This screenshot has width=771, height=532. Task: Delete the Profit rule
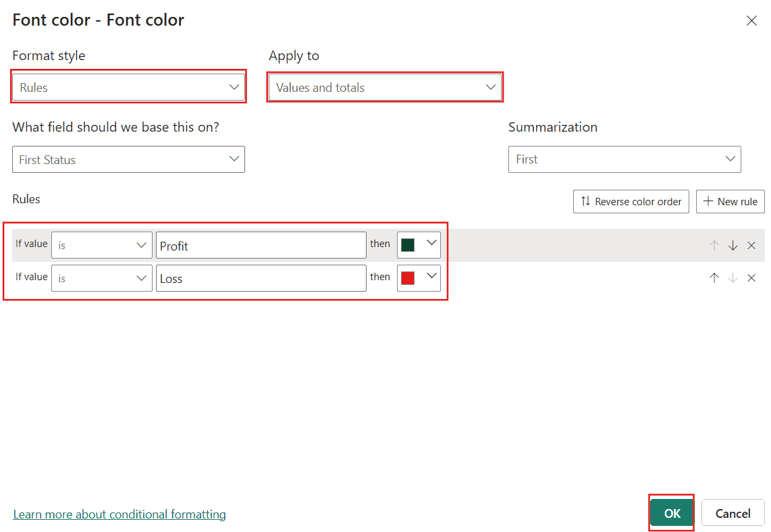pyautogui.click(x=751, y=245)
